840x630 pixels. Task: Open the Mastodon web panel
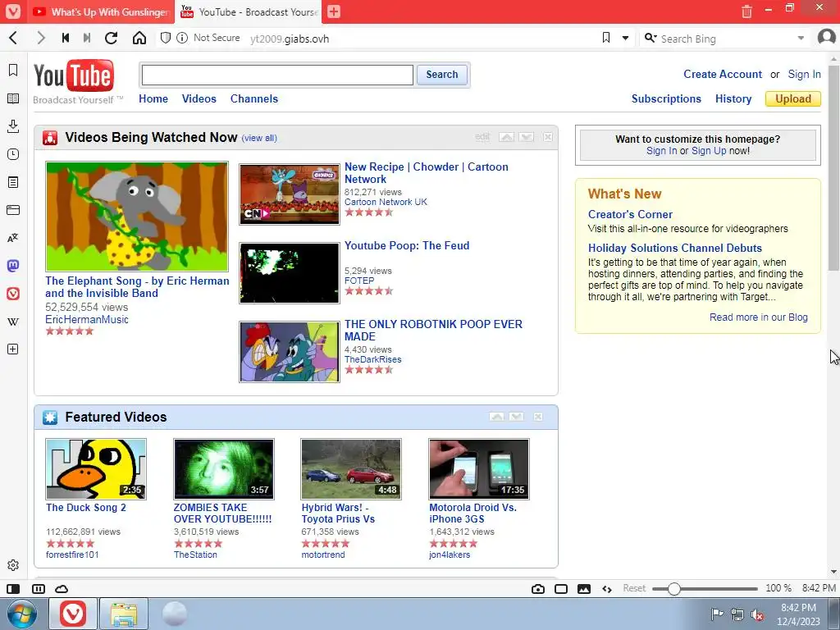[13, 265]
